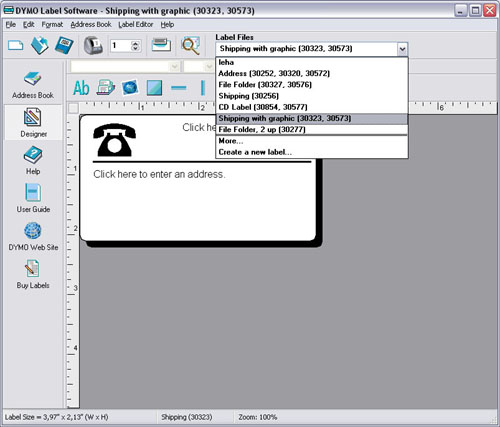
Task: Open the Format menu
Action: click(52, 24)
